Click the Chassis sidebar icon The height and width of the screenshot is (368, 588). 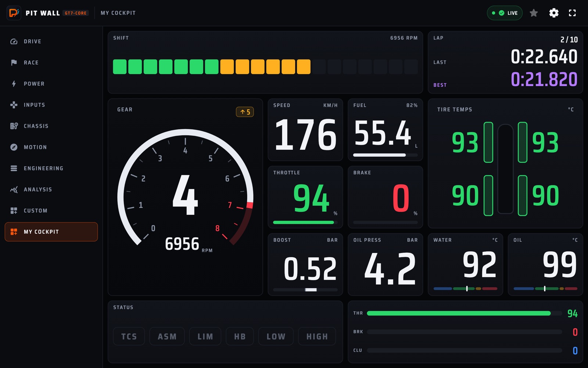(14, 126)
